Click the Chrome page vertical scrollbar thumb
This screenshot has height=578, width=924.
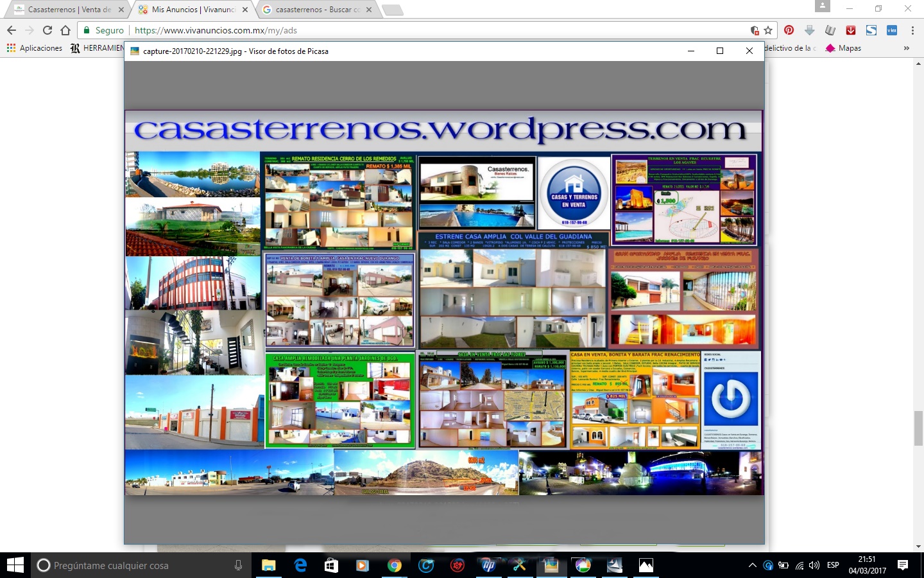tap(918, 428)
